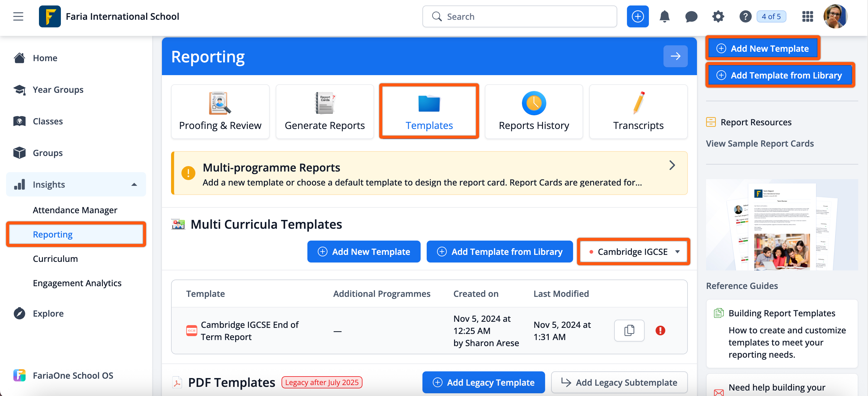Screen dimensions: 868x396
Task: Duplicate the Cambridge IGCSE End of Term template
Action: tap(629, 330)
